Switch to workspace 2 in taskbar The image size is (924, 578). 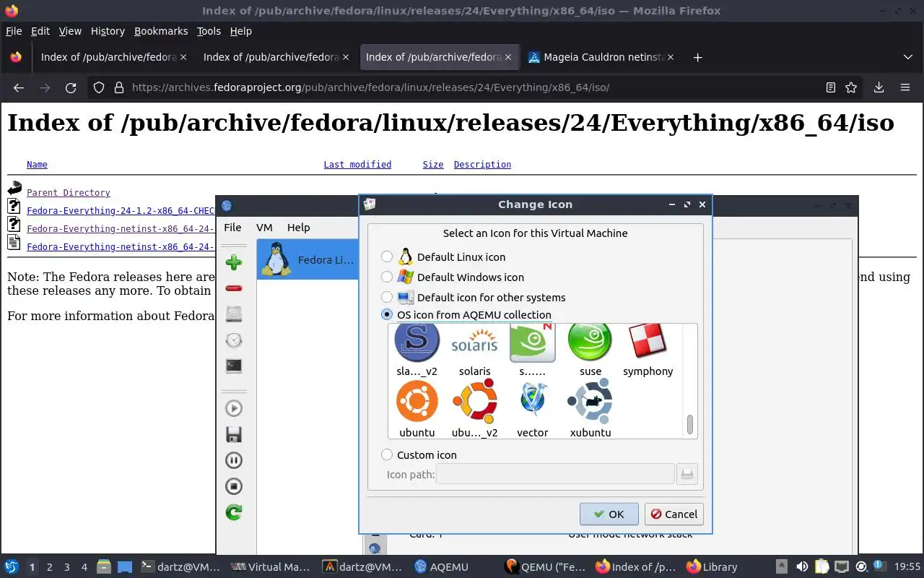(50, 567)
